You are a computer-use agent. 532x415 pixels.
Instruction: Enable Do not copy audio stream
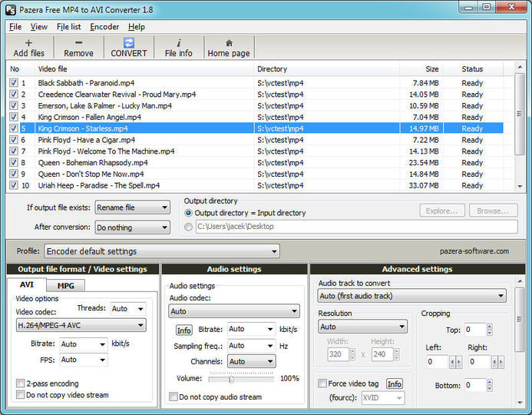coord(173,397)
